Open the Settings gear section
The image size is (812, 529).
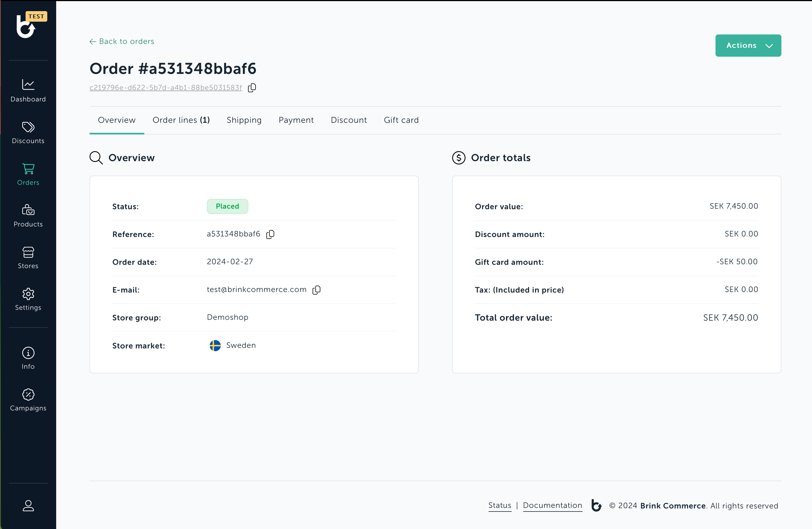28,299
